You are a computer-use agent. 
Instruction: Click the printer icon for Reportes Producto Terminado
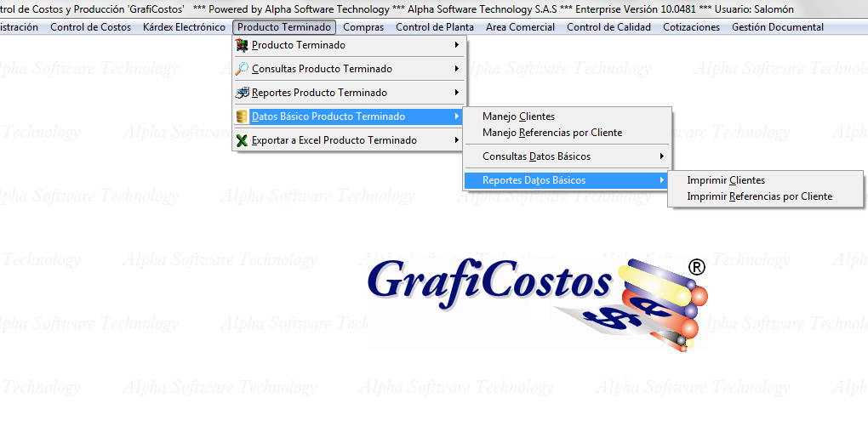tap(243, 93)
